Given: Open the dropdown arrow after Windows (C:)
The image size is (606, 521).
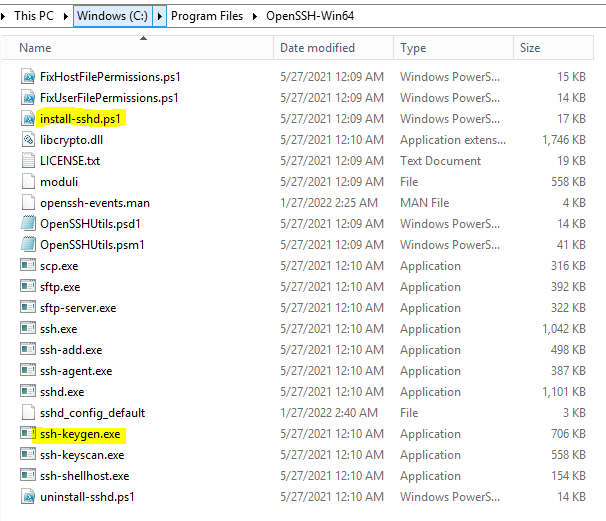Looking at the screenshot, I should tap(160, 16).
